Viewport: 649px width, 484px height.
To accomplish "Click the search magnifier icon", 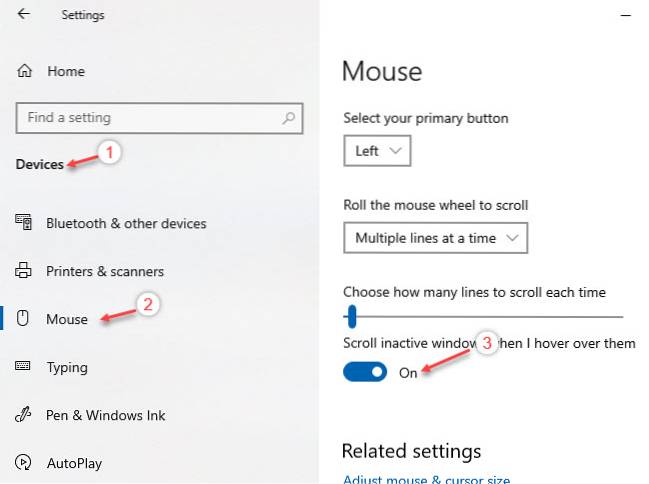I will tap(289, 118).
